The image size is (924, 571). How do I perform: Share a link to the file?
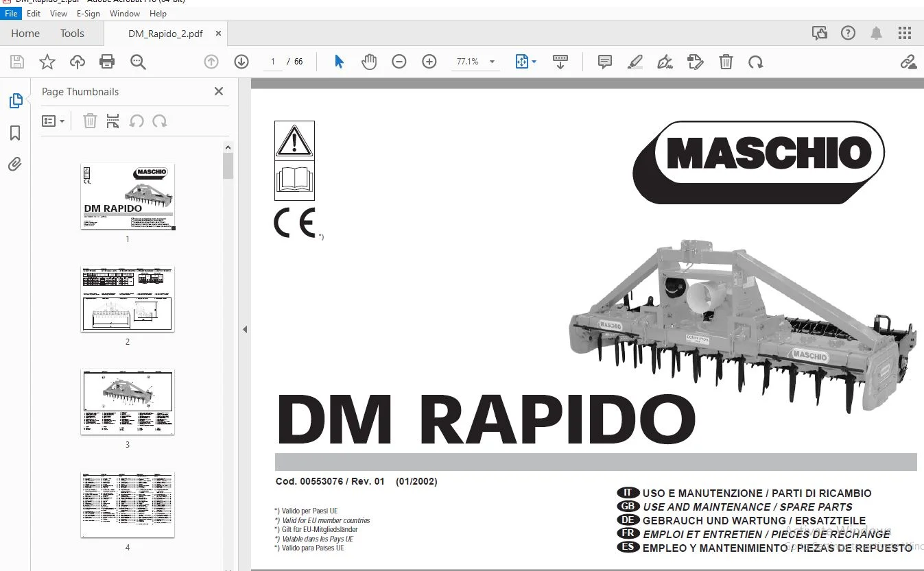point(909,62)
